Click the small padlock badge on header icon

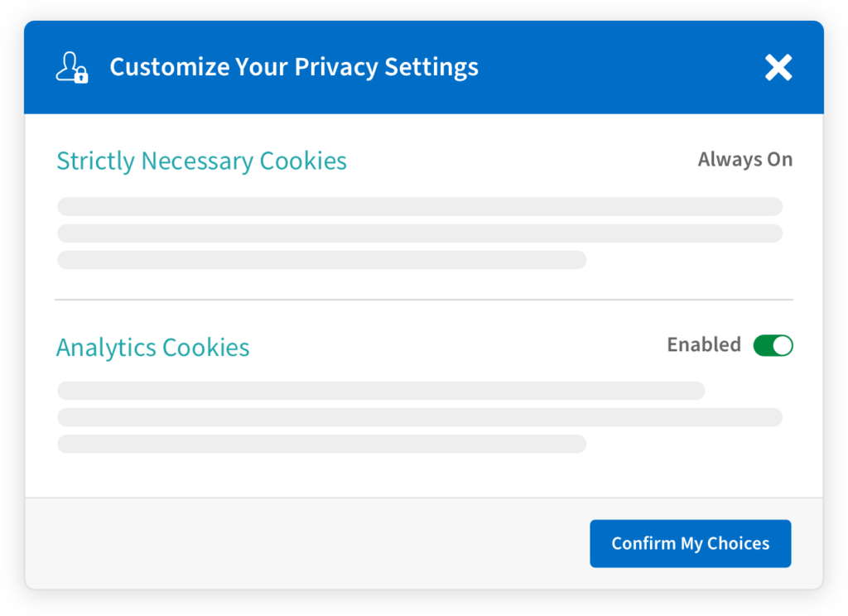[x=81, y=77]
